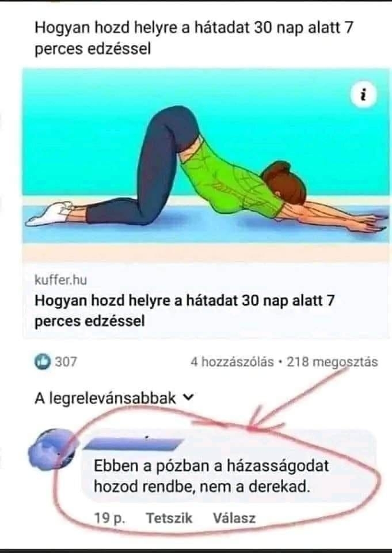Viewport: 392px width, 553px height.
Task: Show the 4 hozzászólás comments
Action: [232, 362]
